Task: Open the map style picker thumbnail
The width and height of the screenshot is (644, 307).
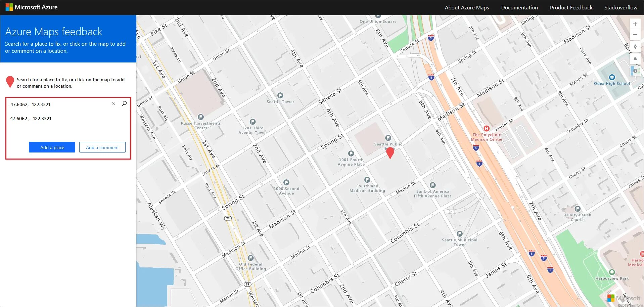Action: 635,71
